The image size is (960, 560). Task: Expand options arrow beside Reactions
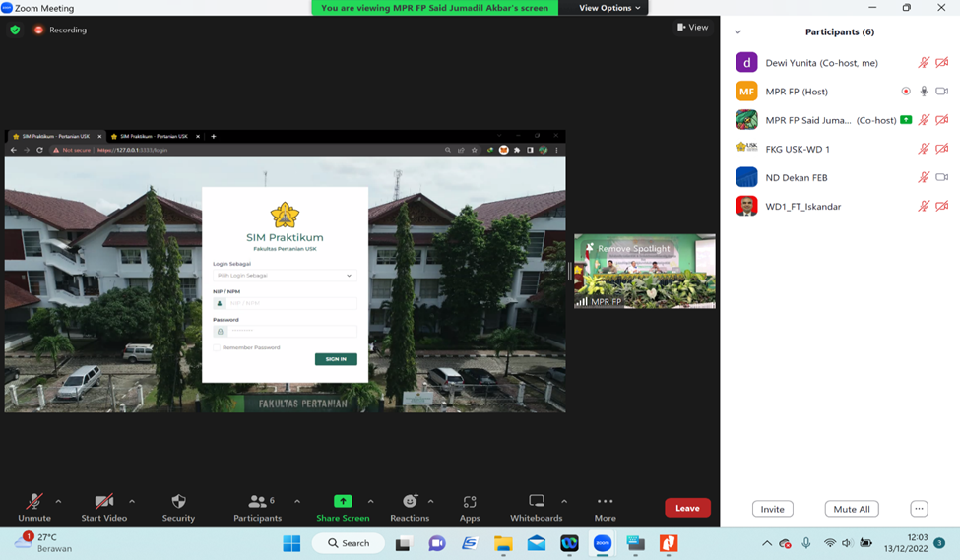pyautogui.click(x=430, y=501)
